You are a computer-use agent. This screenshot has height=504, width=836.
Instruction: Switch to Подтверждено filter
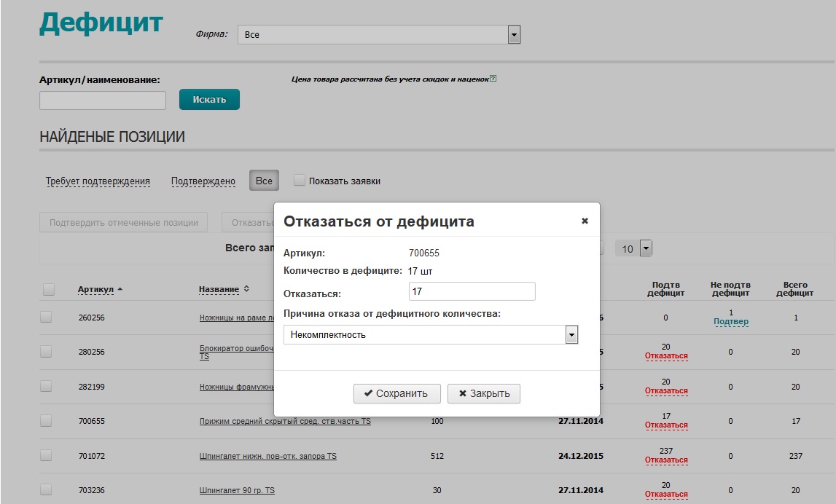[203, 181]
